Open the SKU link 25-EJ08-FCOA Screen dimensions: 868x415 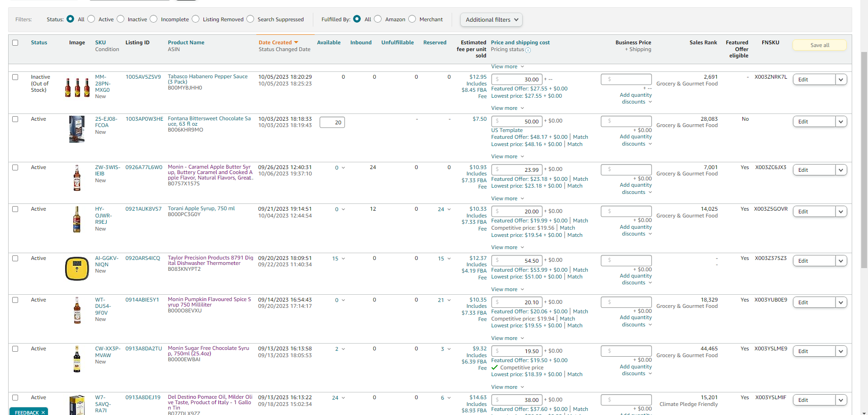tap(106, 122)
